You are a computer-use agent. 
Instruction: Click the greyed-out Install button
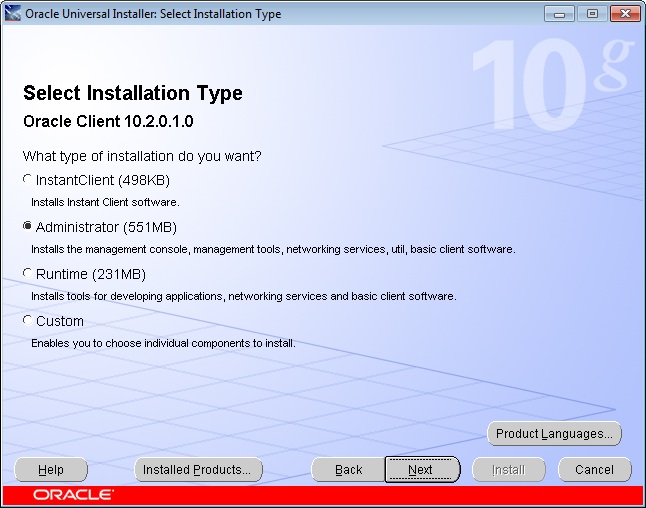508,469
